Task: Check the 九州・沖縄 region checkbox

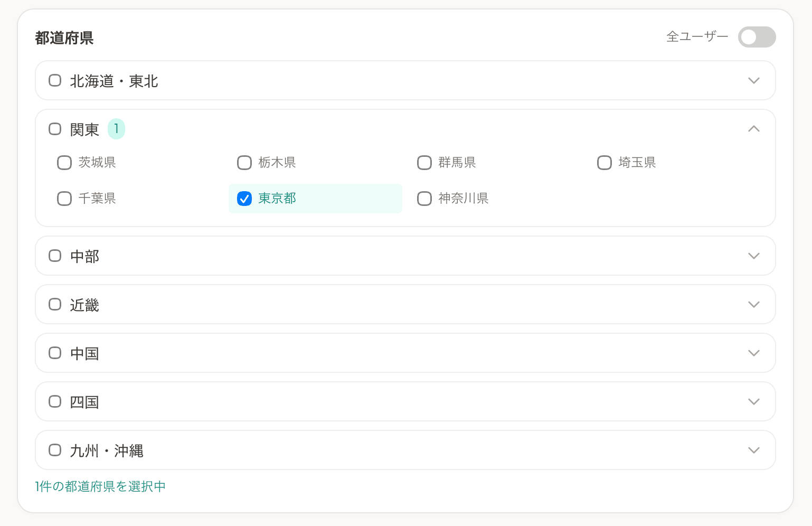Action: (x=55, y=449)
